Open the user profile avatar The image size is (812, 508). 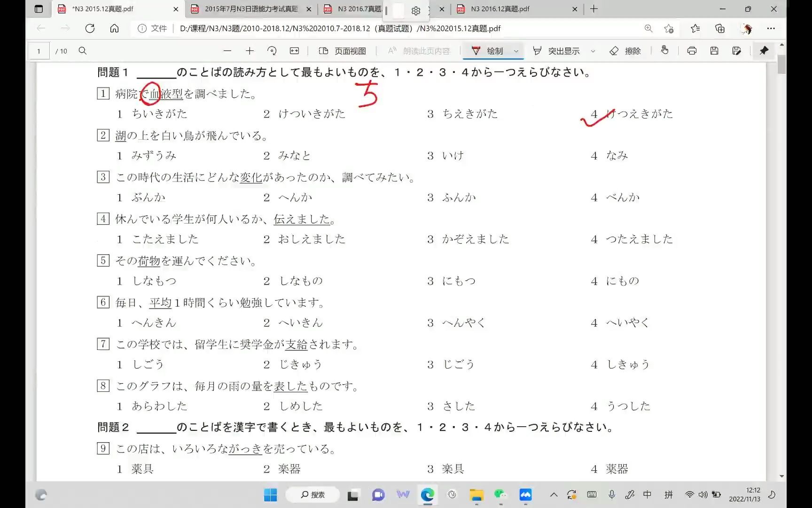tap(746, 29)
